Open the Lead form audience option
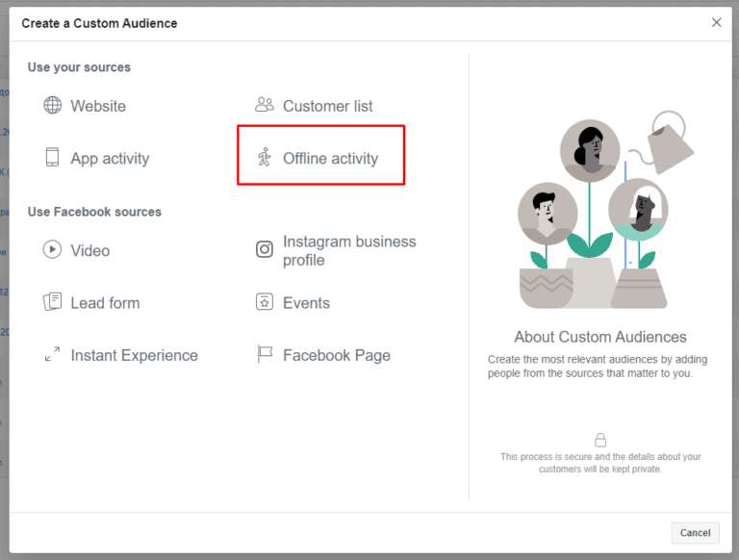Image resolution: width=739 pixels, height=560 pixels. pos(105,303)
